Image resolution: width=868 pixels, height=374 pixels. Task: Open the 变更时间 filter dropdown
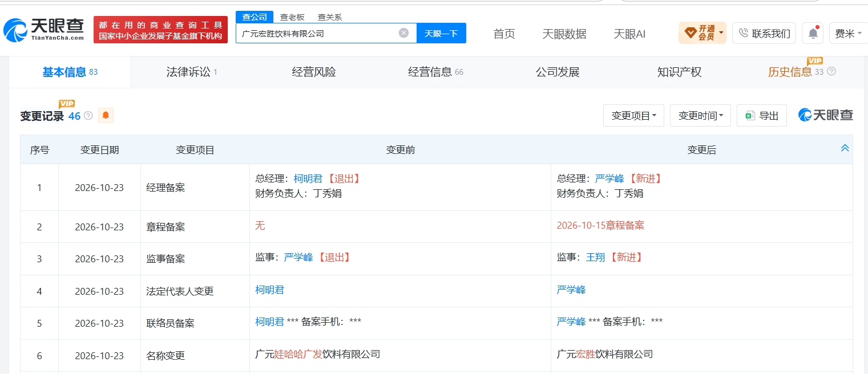[700, 116]
